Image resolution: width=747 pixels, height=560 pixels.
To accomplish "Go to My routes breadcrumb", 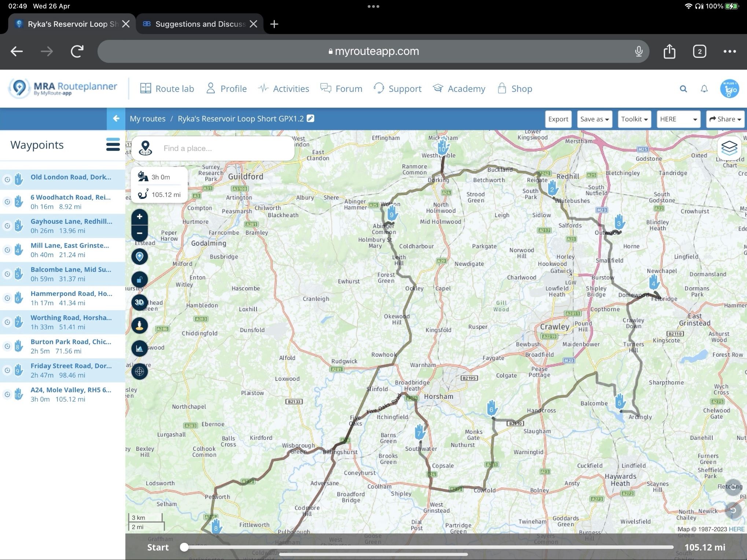I will pos(147,119).
